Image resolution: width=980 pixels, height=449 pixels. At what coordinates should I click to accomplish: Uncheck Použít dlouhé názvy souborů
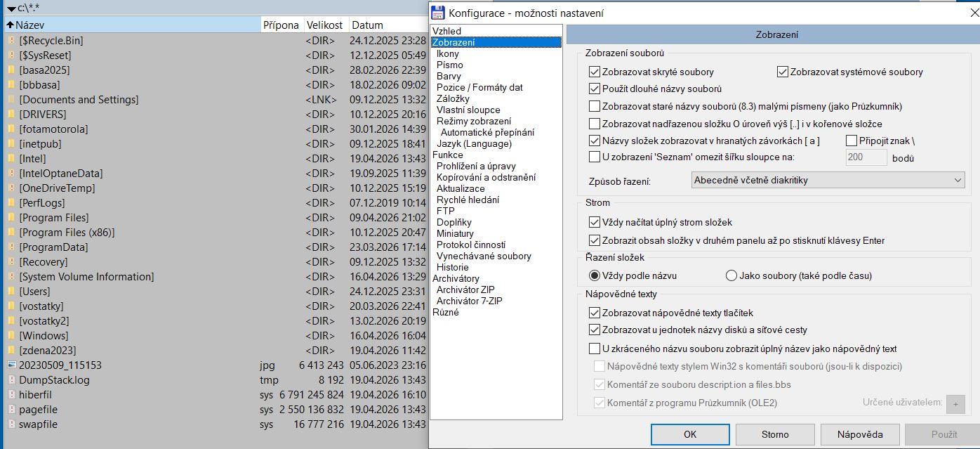pyautogui.click(x=595, y=89)
